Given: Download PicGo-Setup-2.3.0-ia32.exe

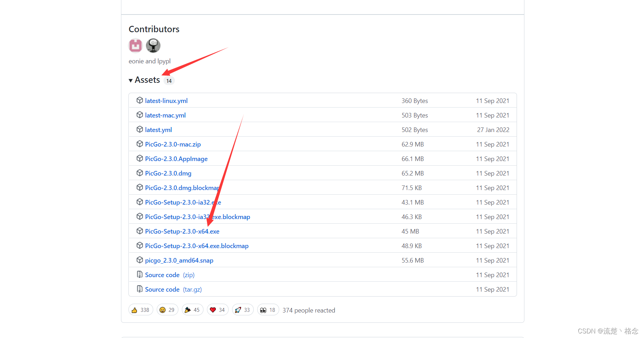Looking at the screenshot, I should pos(183,202).
